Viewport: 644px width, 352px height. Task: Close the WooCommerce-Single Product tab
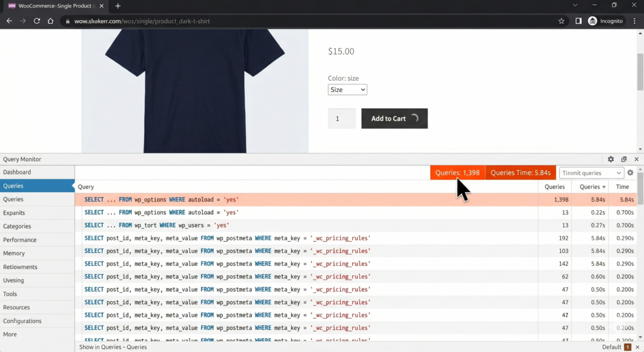[x=101, y=6]
